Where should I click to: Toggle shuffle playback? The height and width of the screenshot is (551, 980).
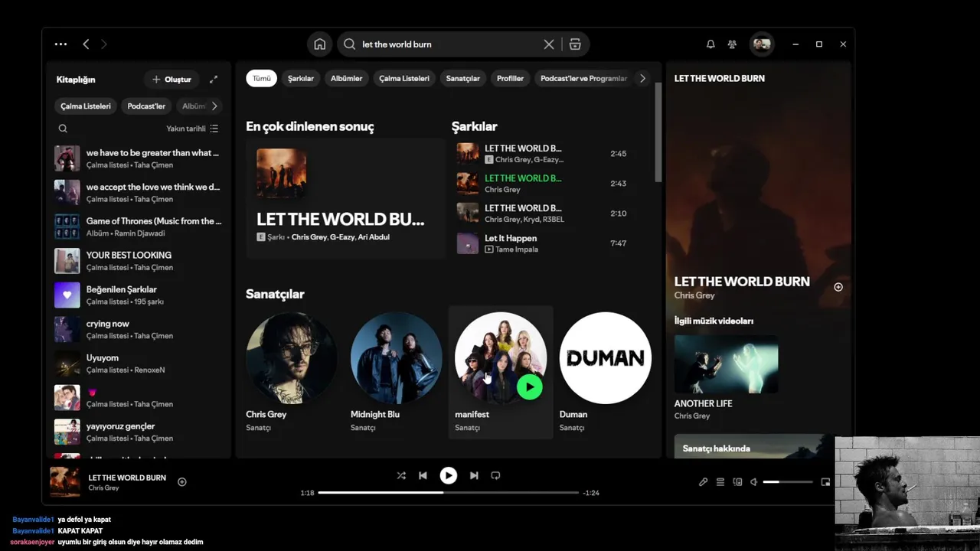tap(401, 475)
